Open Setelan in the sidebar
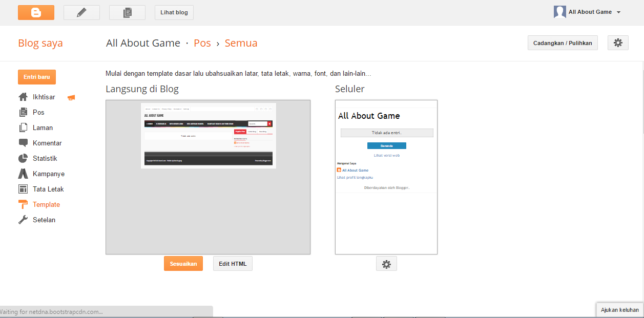Viewport: 644px width, 318px height. coord(44,220)
